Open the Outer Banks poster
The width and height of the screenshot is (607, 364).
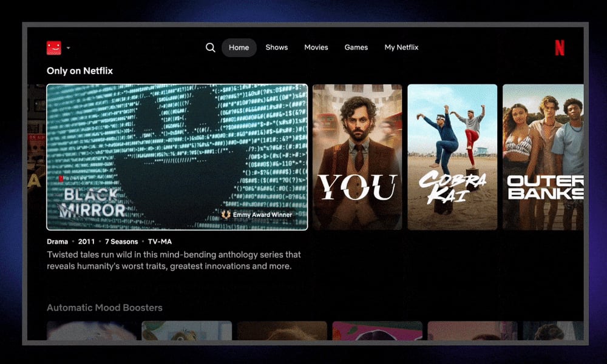(543, 157)
